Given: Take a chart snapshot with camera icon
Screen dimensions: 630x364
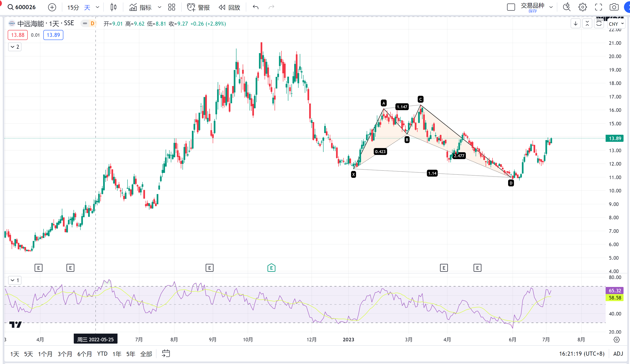Looking at the screenshot, I should coord(614,7).
